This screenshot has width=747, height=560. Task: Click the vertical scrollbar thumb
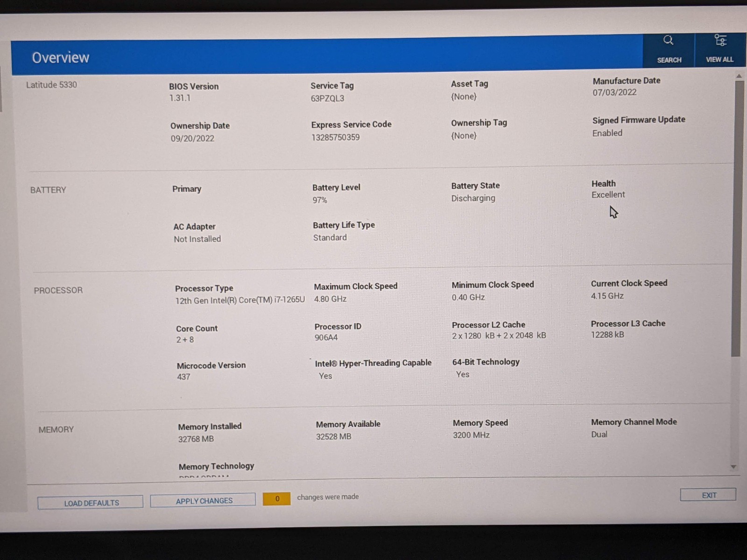(x=737, y=218)
